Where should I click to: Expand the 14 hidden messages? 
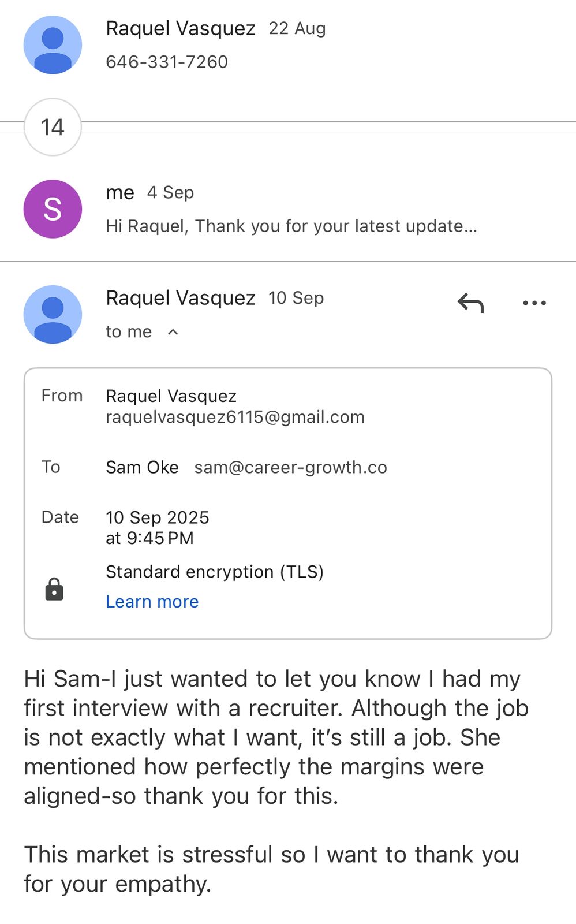point(53,127)
